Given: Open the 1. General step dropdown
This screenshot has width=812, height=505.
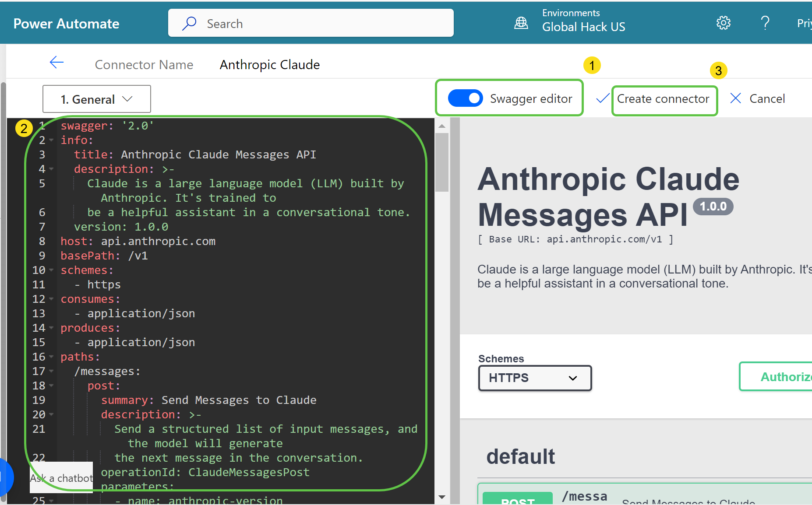Looking at the screenshot, I should [x=96, y=99].
